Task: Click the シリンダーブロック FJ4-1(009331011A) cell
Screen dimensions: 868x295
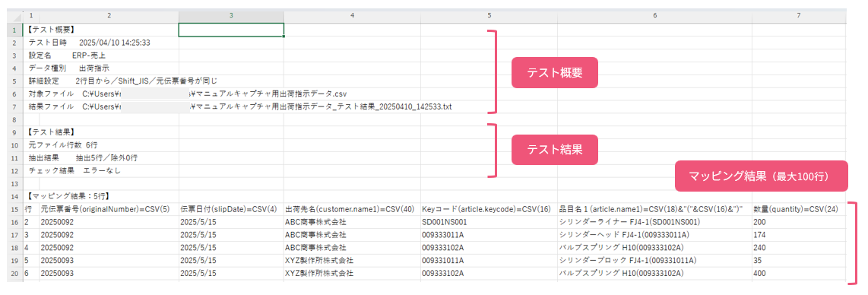Action: click(654, 260)
